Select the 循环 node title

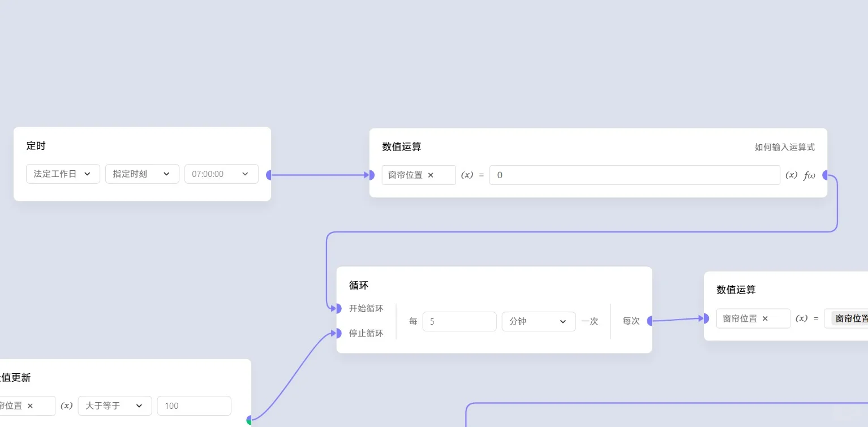[x=359, y=285]
